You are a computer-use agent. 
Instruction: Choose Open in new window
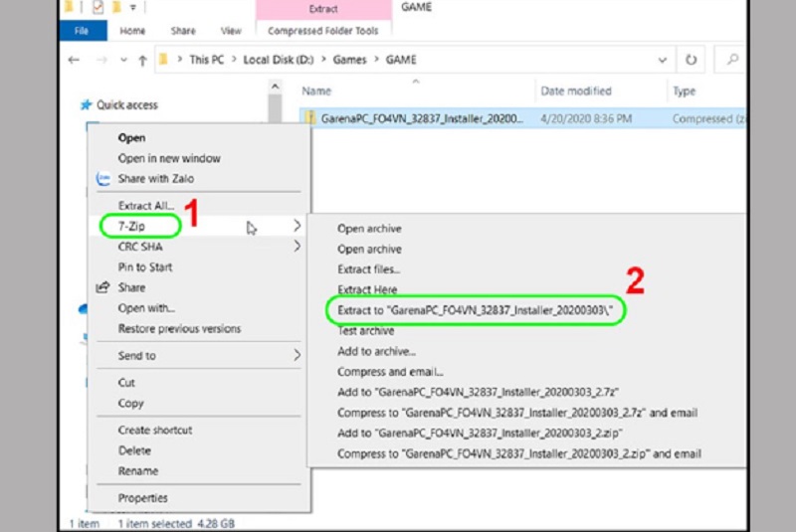pyautogui.click(x=169, y=158)
